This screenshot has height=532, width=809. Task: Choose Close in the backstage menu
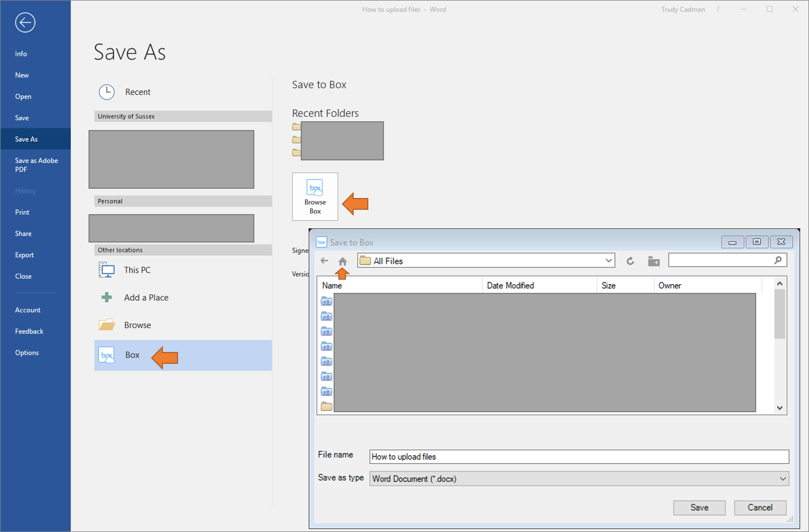point(23,276)
